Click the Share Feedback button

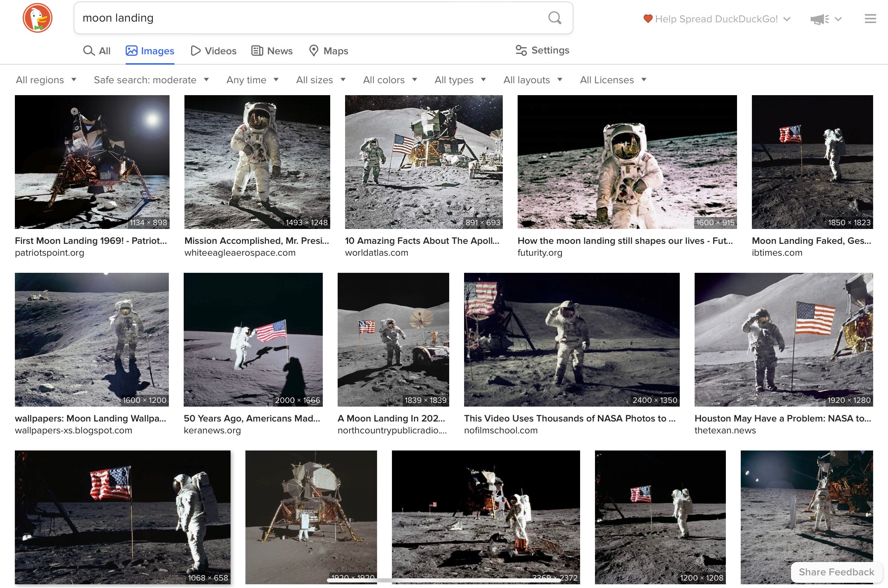[836, 572]
